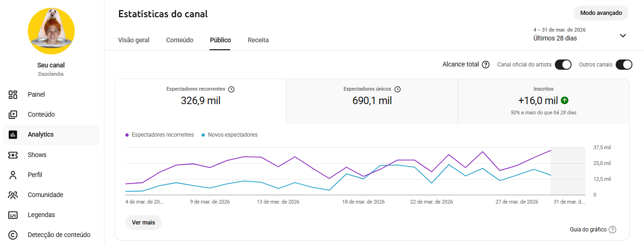Click the Modo avançado button
The image size is (644, 244).
(601, 13)
